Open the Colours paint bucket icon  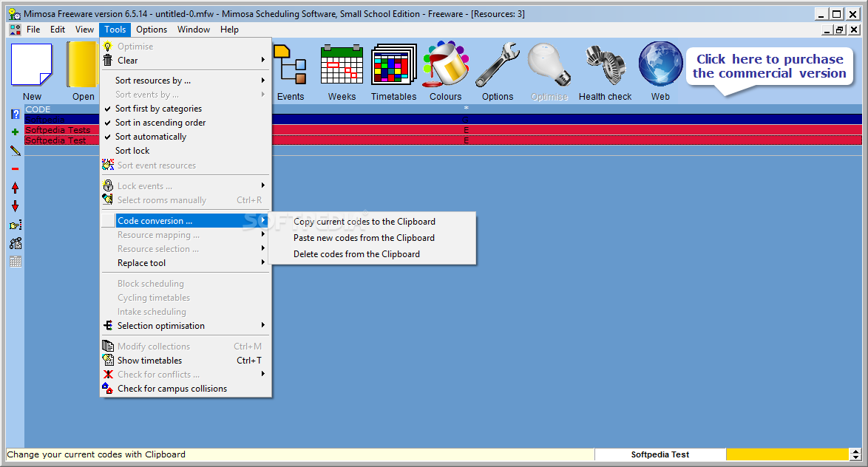tap(446, 64)
